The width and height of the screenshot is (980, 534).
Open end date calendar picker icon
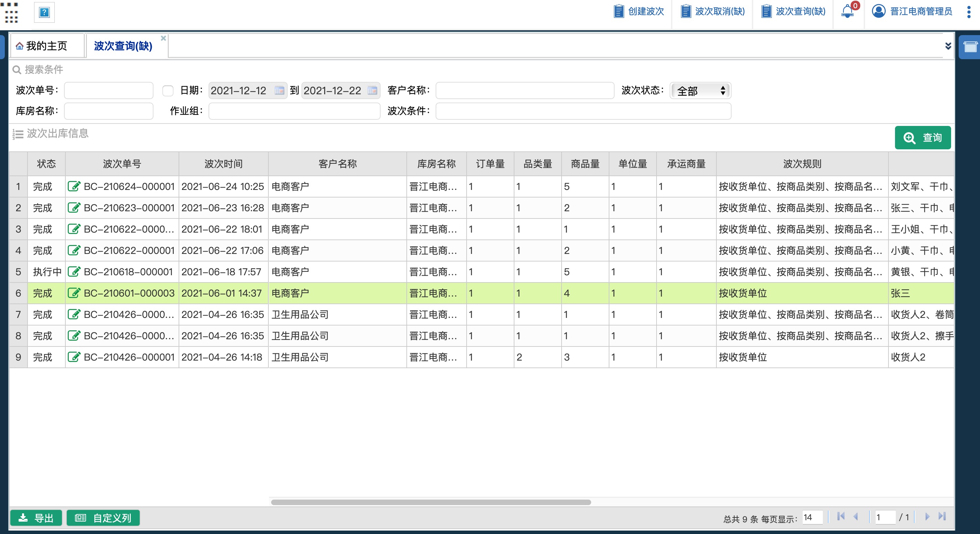coord(372,90)
